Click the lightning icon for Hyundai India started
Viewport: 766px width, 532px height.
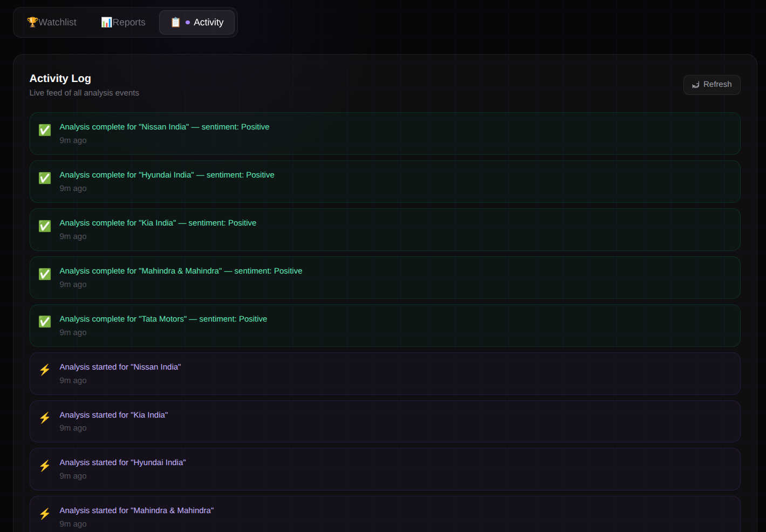point(45,466)
